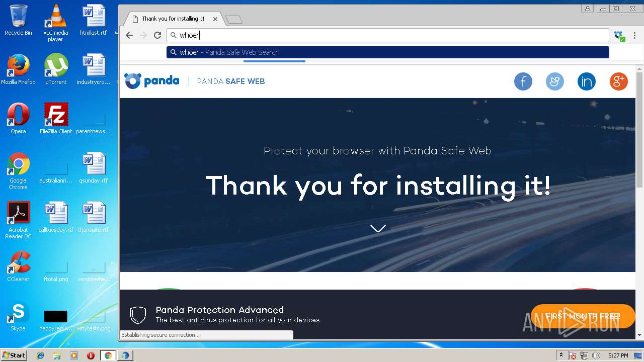Viewport: 644px width, 362px height.
Task: Open Panda's LinkedIn page
Action: pos(587,81)
